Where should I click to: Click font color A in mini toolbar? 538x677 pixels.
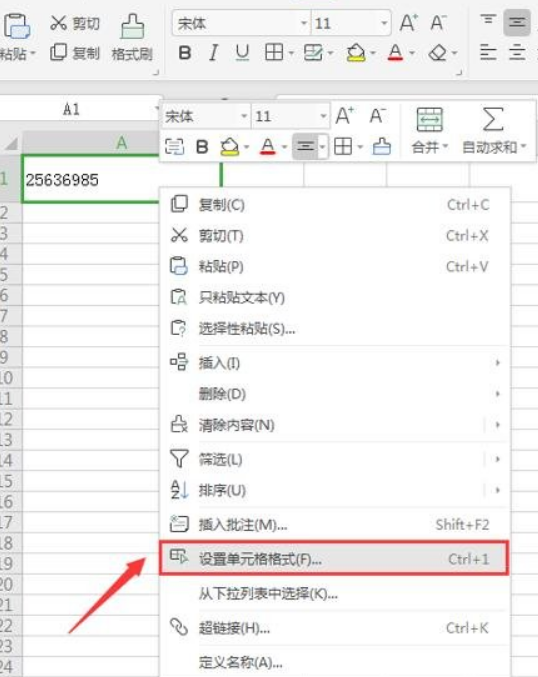coord(268,147)
